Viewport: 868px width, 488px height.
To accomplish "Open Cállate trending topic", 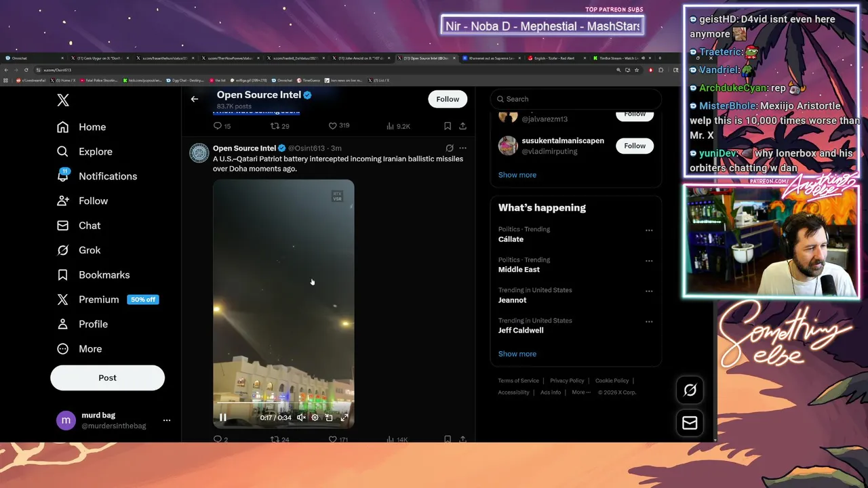I will 511,239.
